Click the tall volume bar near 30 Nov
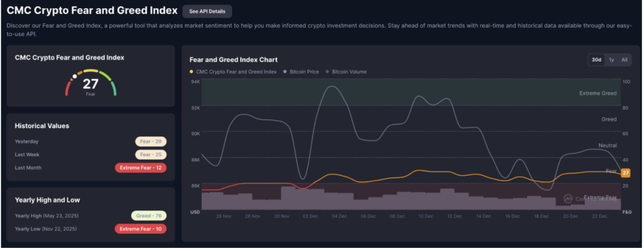Screen dimensions: 644x248 pos(288,198)
